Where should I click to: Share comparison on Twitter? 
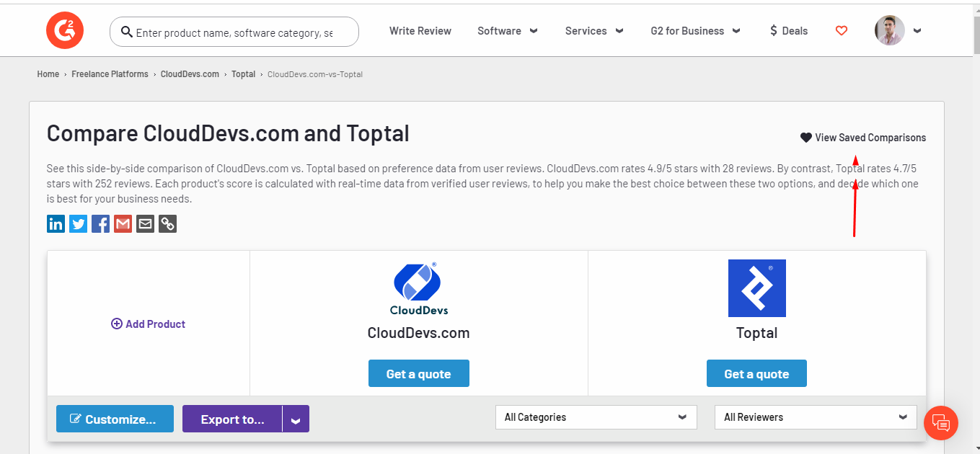[x=78, y=223]
